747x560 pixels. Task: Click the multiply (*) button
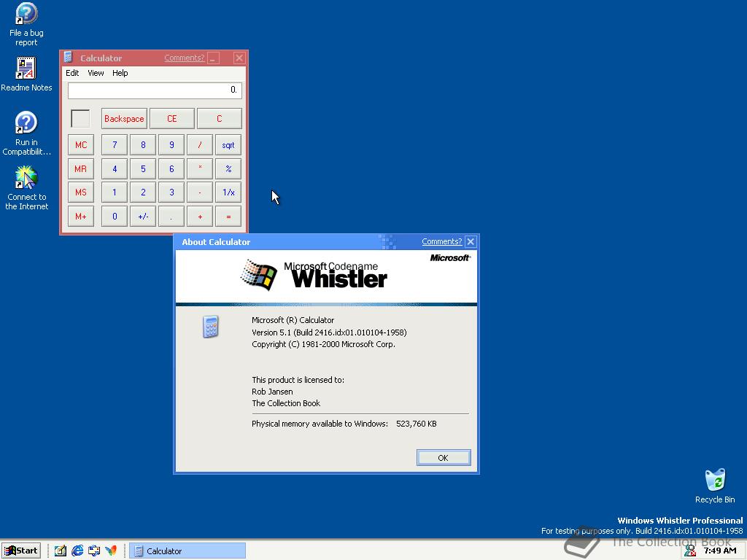coord(200,168)
